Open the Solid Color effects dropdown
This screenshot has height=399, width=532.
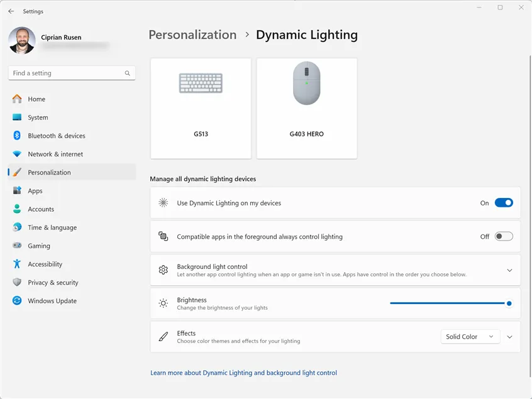tap(470, 337)
